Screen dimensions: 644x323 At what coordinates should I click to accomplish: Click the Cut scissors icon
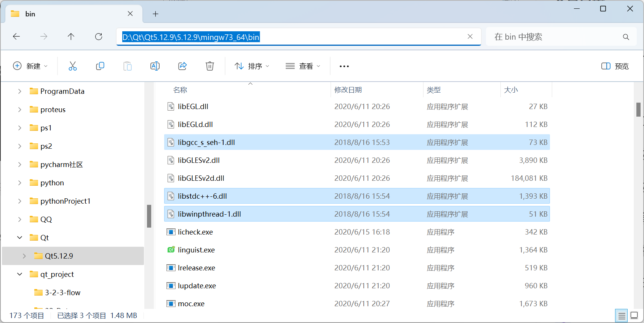click(73, 66)
